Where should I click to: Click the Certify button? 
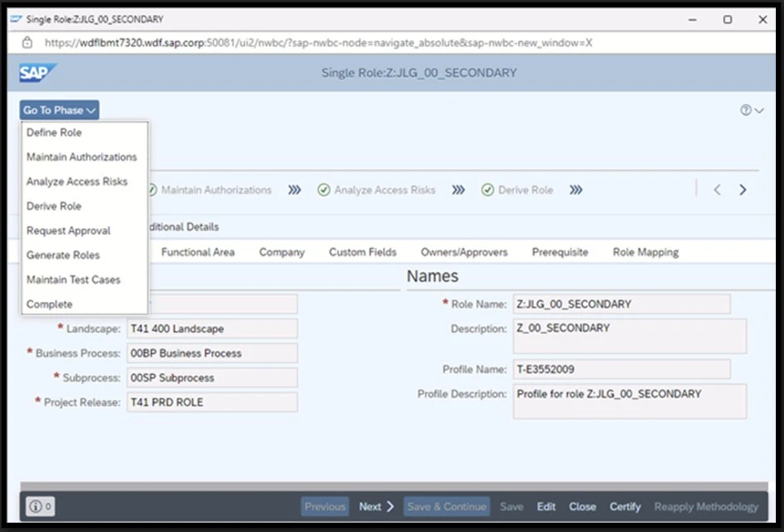[625, 506]
